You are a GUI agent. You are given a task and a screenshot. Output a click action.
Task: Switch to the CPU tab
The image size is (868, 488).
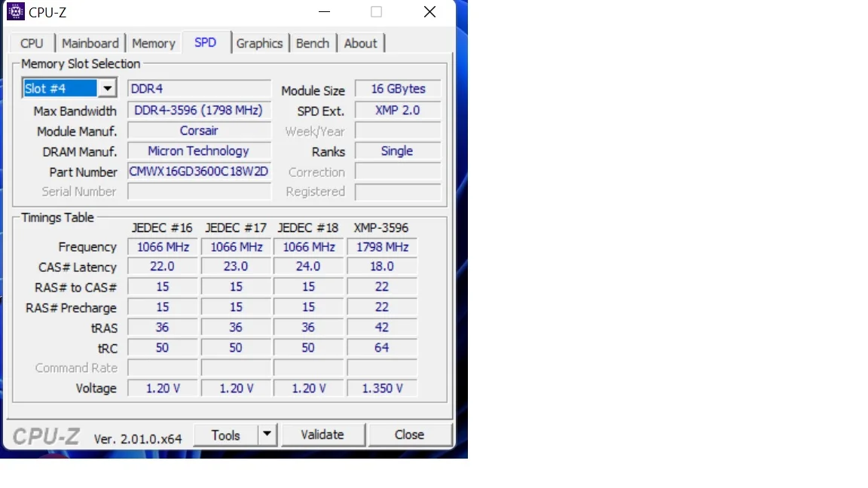coord(32,43)
